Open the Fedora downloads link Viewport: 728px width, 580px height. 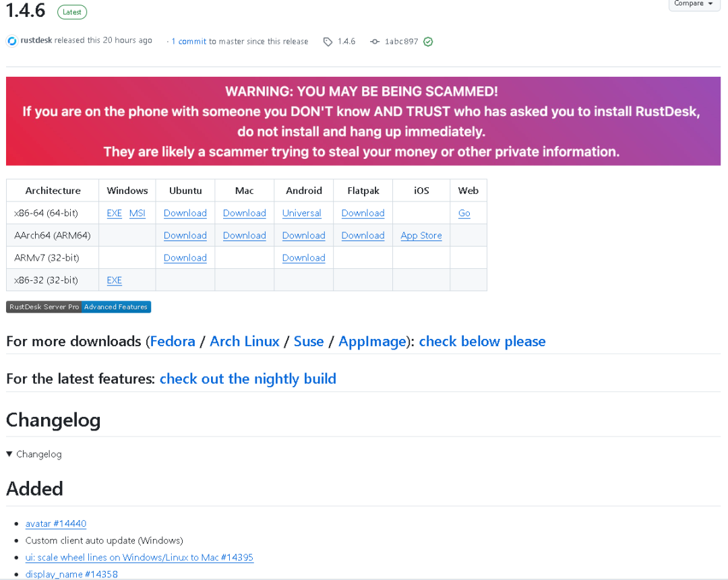173,342
